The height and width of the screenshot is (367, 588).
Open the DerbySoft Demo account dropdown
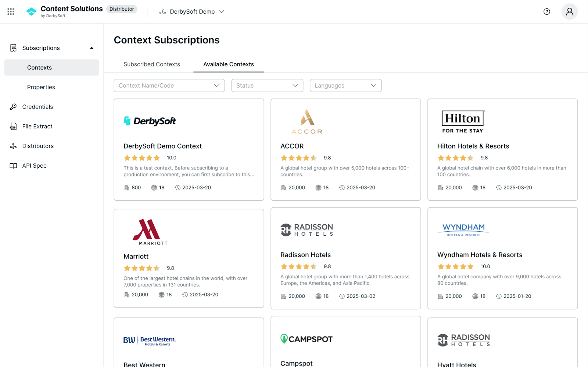click(192, 12)
